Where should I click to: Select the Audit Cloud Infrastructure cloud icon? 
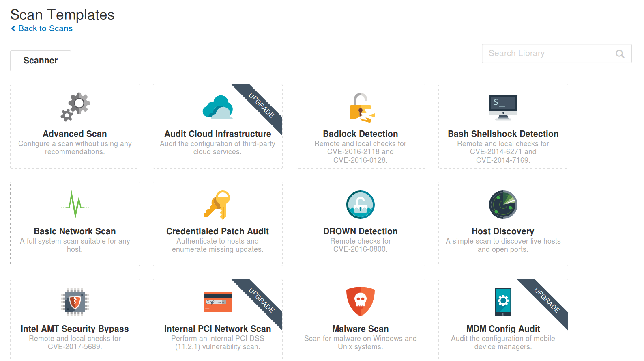tap(218, 107)
